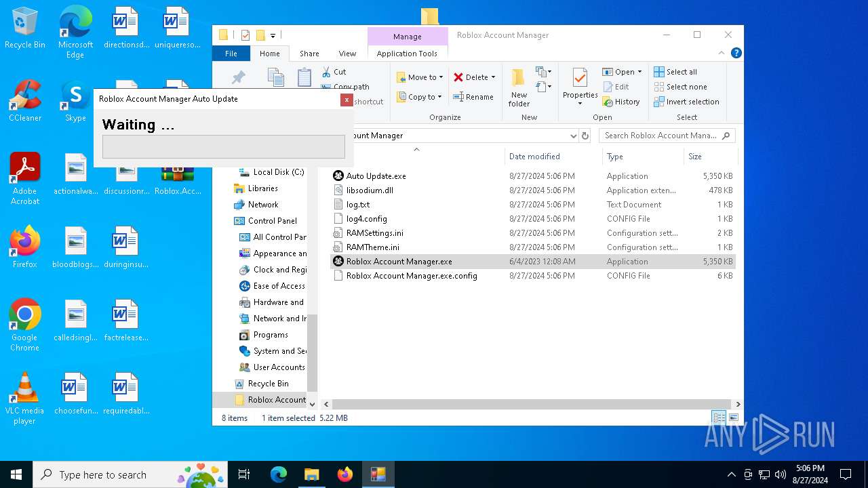Click File Explorer icon in taskbar
The height and width of the screenshot is (488, 868).
pyautogui.click(x=312, y=474)
